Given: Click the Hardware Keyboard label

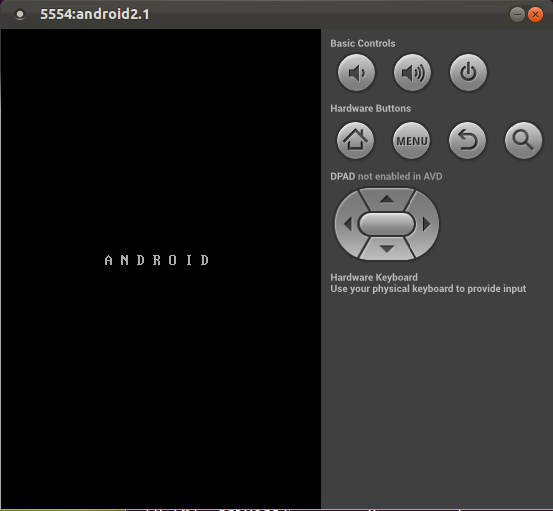Looking at the screenshot, I should (374, 277).
